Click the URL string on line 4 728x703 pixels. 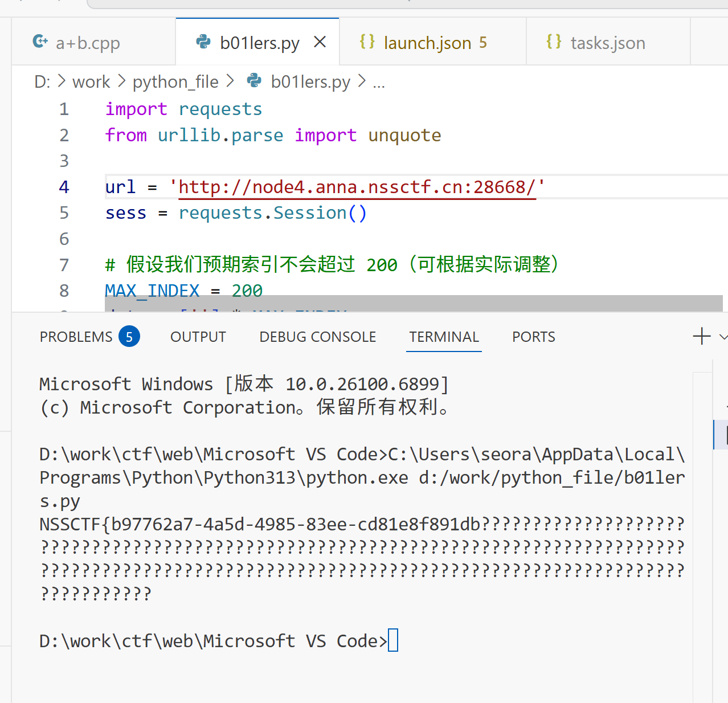pos(357,187)
